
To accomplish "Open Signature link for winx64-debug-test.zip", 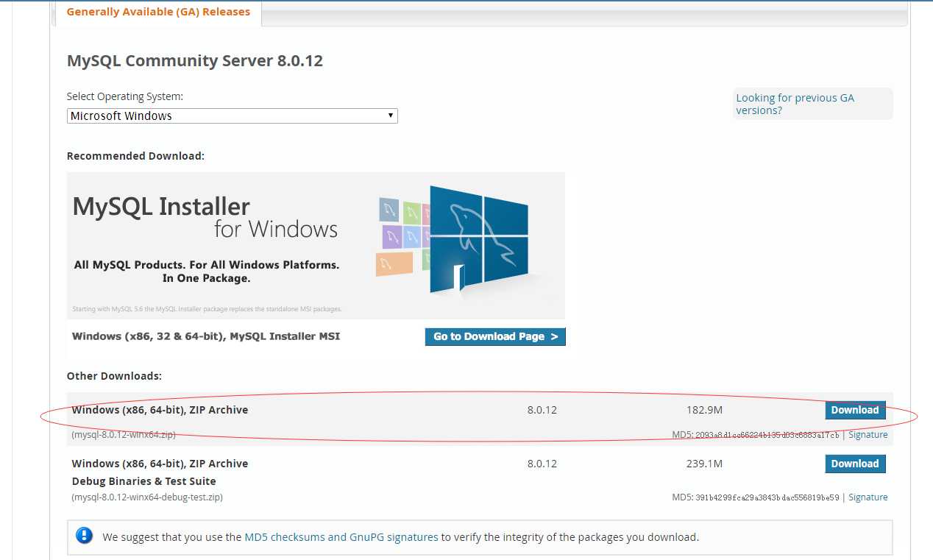I will (868, 497).
